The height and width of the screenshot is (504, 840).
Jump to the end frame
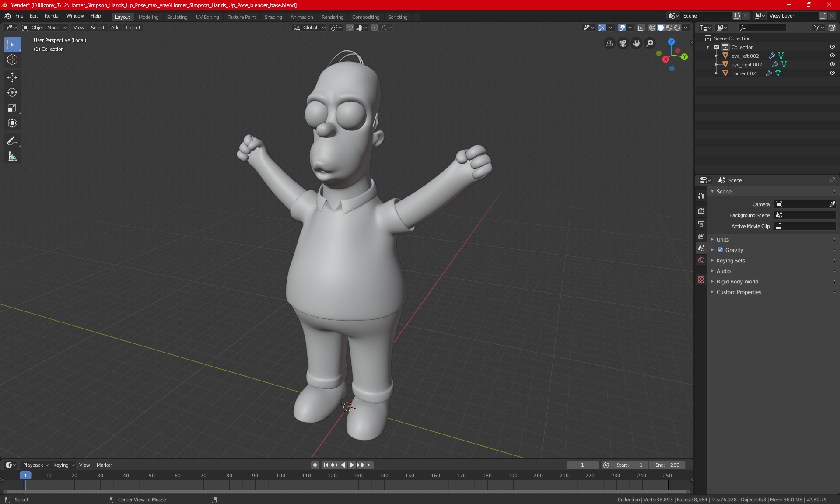pos(370,465)
